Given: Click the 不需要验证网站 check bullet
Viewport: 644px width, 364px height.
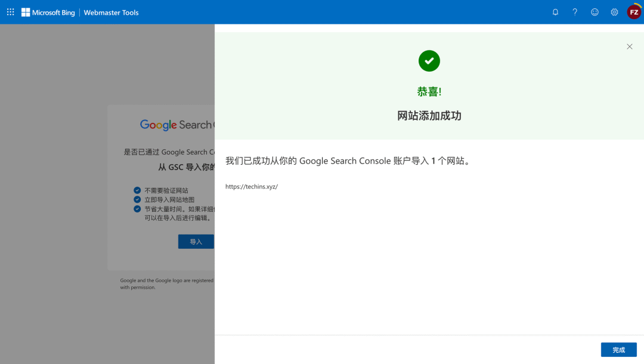Looking at the screenshot, I should pyautogui.click(x=137, y=190).
